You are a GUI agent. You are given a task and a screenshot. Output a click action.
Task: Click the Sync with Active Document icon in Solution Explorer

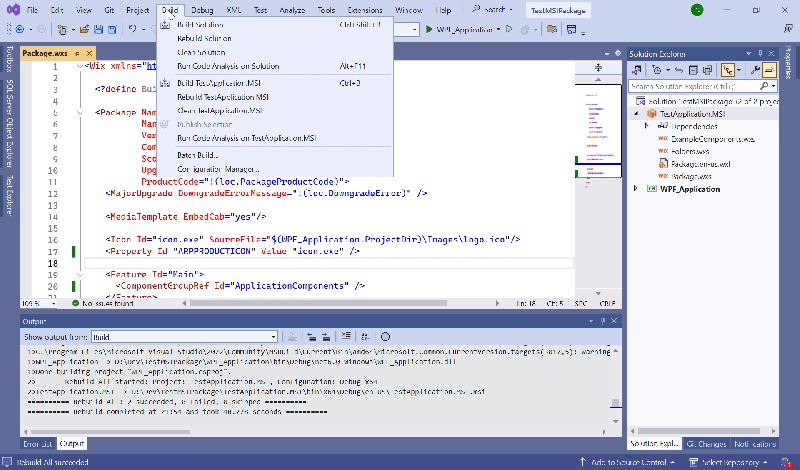click(x=679, y=70)
